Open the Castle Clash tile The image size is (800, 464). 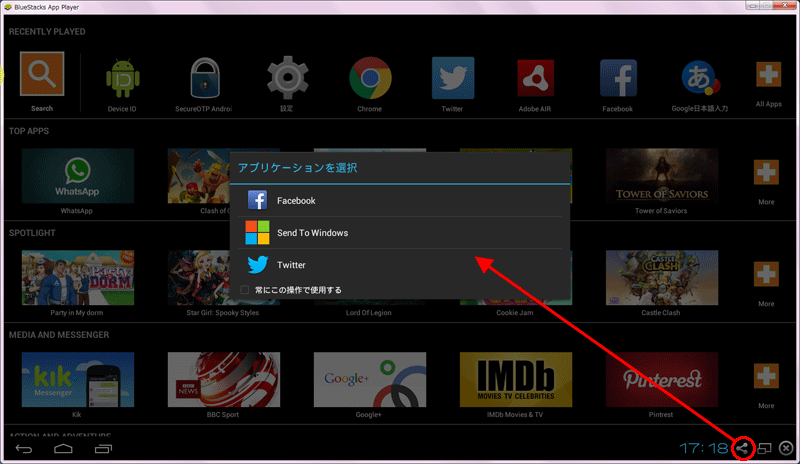662,278
